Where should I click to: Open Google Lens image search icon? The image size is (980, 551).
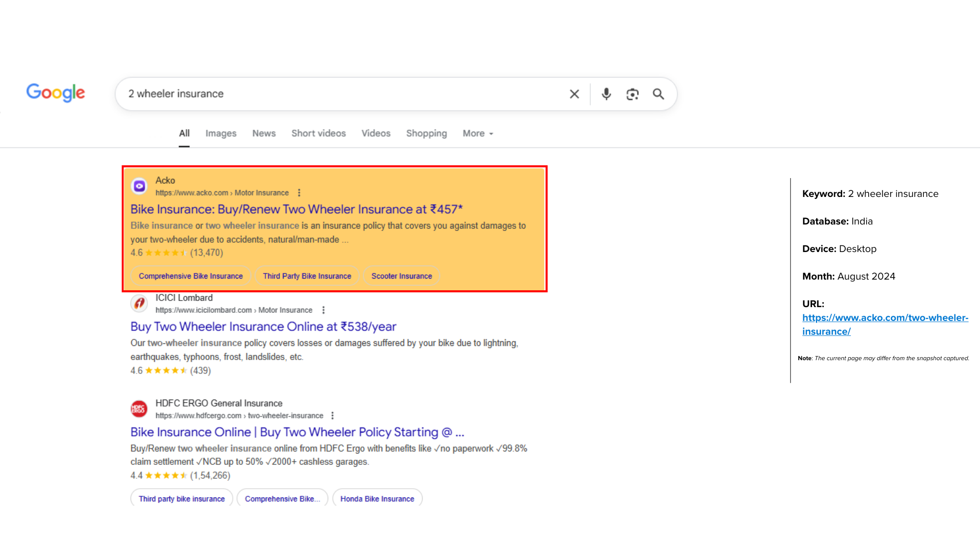click(x=632, y=94)
